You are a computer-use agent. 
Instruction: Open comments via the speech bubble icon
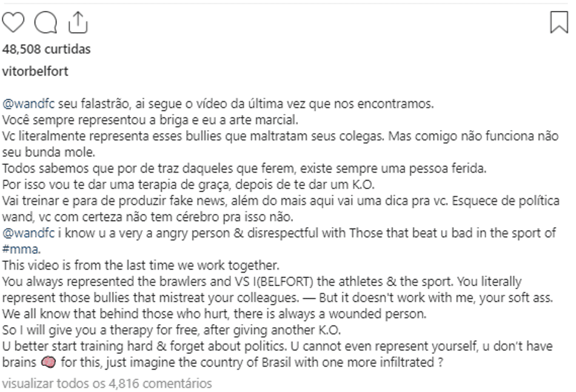point(45,22)
